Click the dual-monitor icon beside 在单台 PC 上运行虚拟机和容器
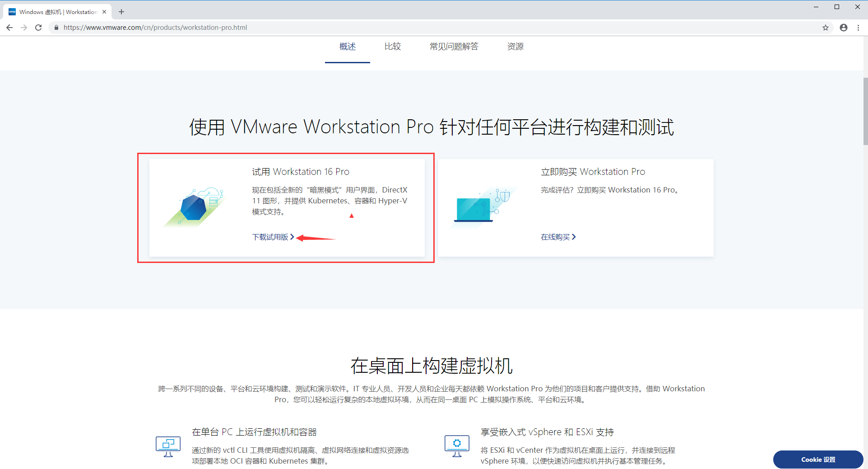 168,446
